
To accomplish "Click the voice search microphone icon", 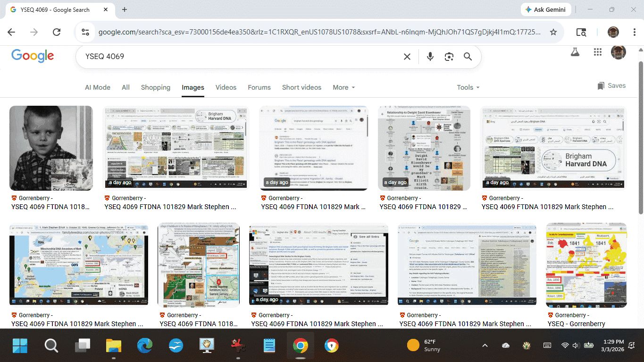I will 430,57.
